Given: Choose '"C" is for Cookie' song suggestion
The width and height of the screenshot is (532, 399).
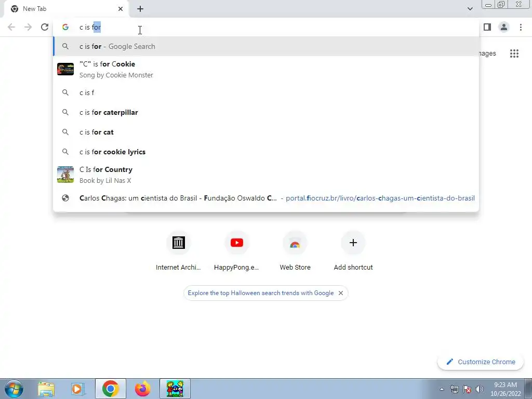Looking at the screenshot, I should (266, 69).
